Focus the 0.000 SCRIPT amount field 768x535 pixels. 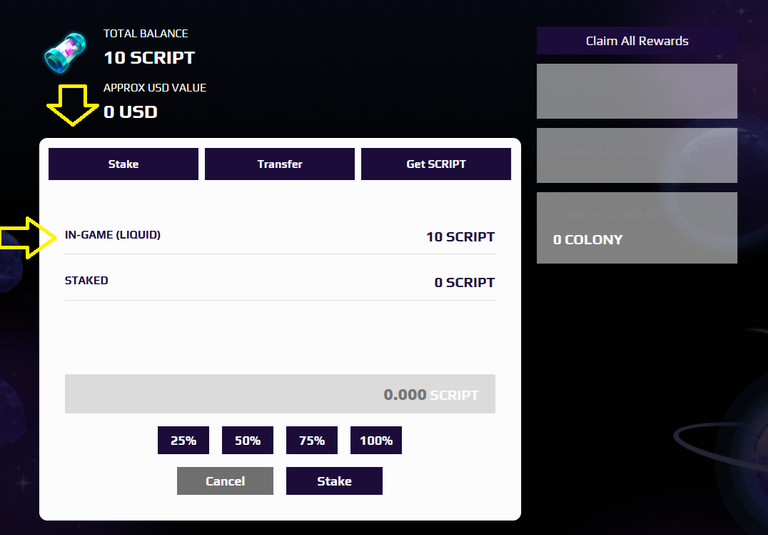(280, 394)
